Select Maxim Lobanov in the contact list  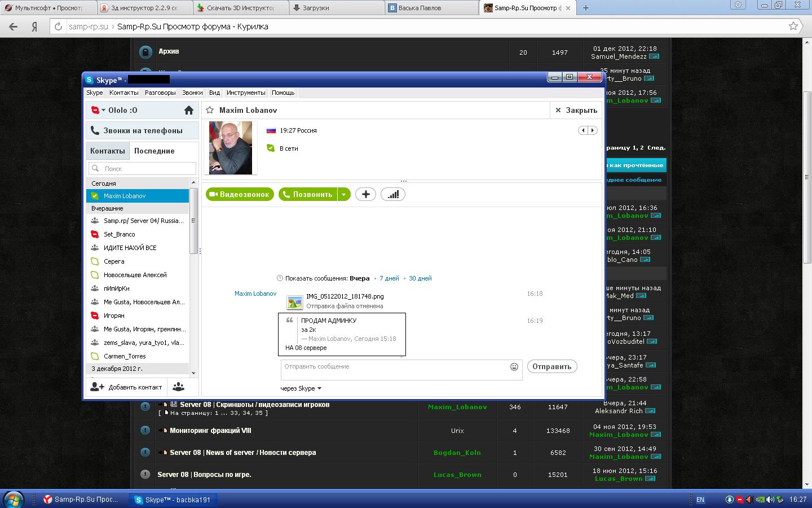[138, 196]
